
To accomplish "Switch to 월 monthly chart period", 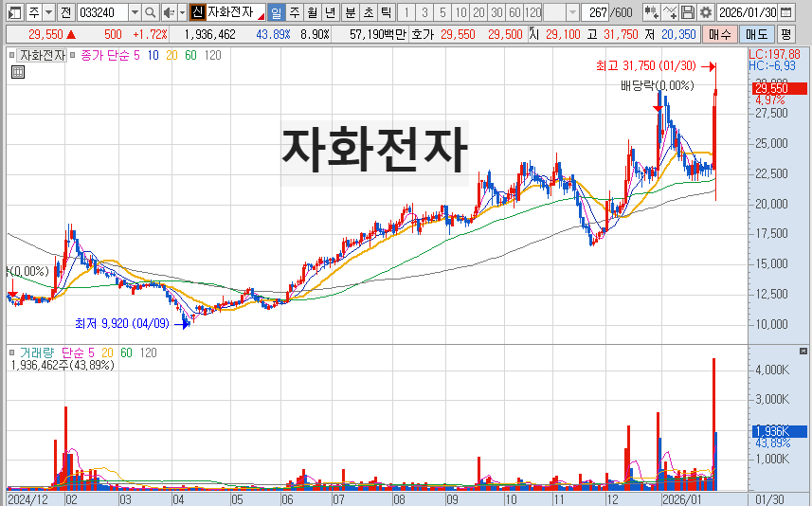I will pos(313,12).
